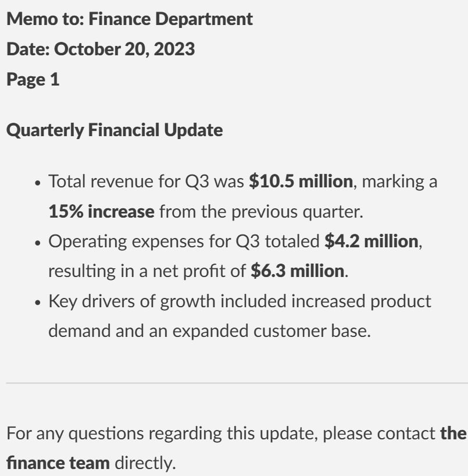The height and width of the screenshot is (476, 468).
Task: Click the bold 'finance team' text
Action: coord(58,463)
